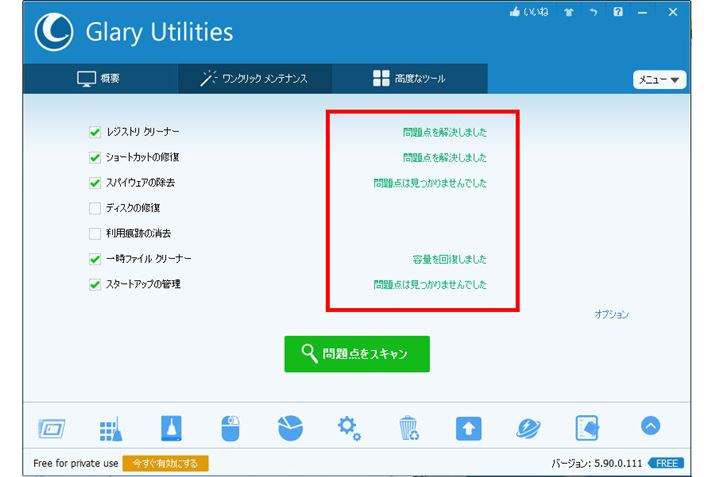Screen dimensions: 715x477
Task: Click the バージョン: 5.90.0.111 text
Action: point(596,463)
